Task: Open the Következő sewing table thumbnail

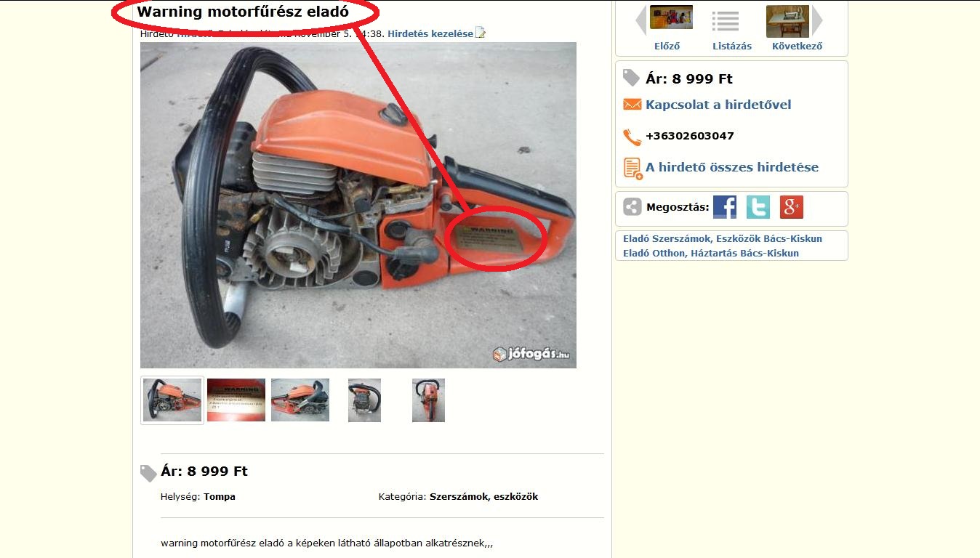Action: (x=787, y=21)
